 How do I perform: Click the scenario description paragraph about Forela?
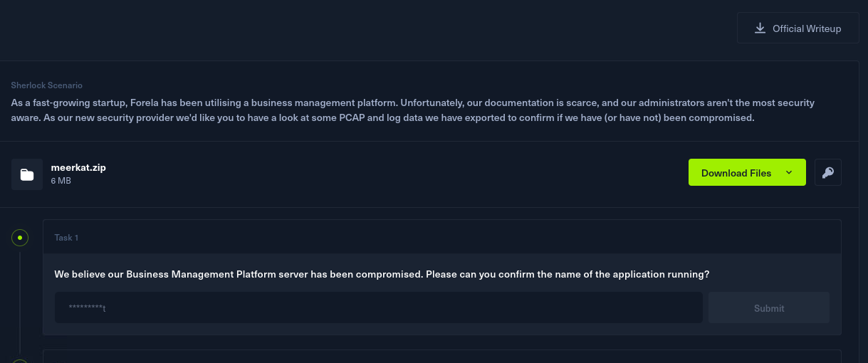pos(413,110)
